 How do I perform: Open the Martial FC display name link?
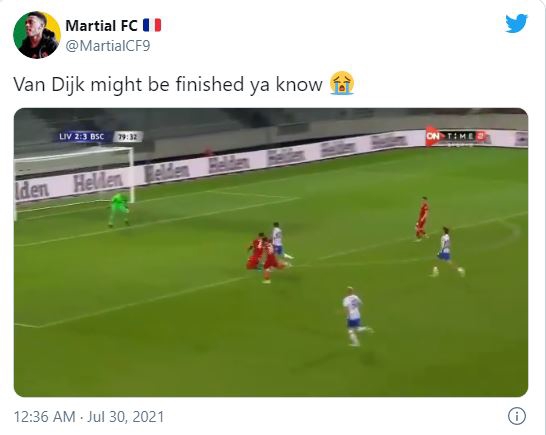point(102,26)
